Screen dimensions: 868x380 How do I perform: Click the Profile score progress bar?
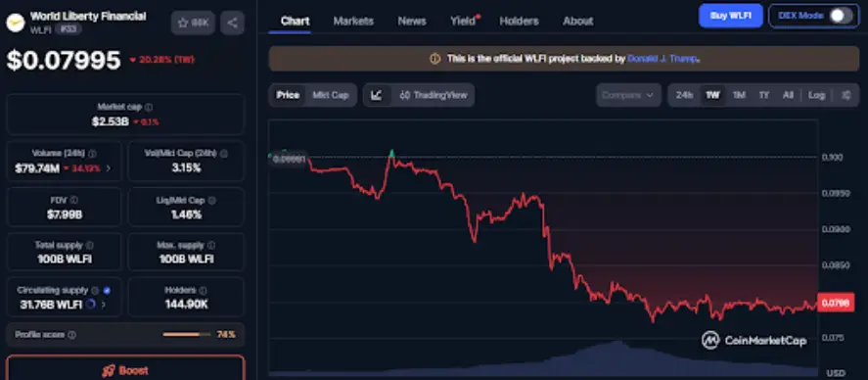point(187,335)
